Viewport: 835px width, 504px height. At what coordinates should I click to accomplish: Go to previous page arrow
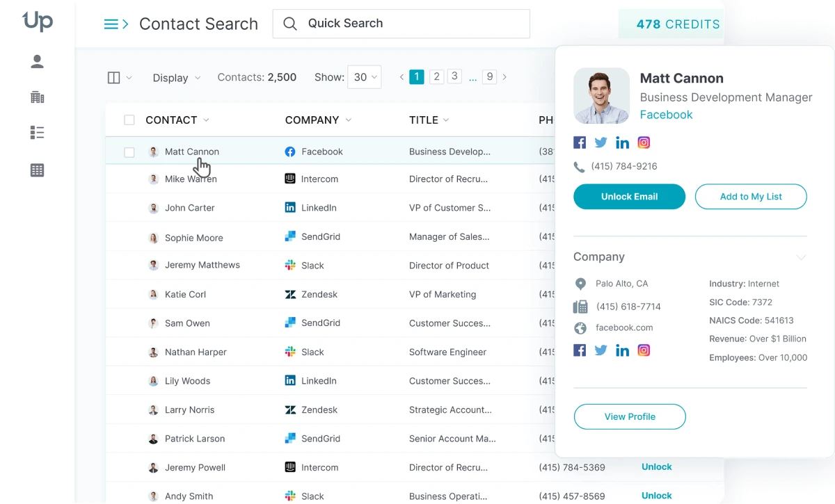tap(401, 77)
